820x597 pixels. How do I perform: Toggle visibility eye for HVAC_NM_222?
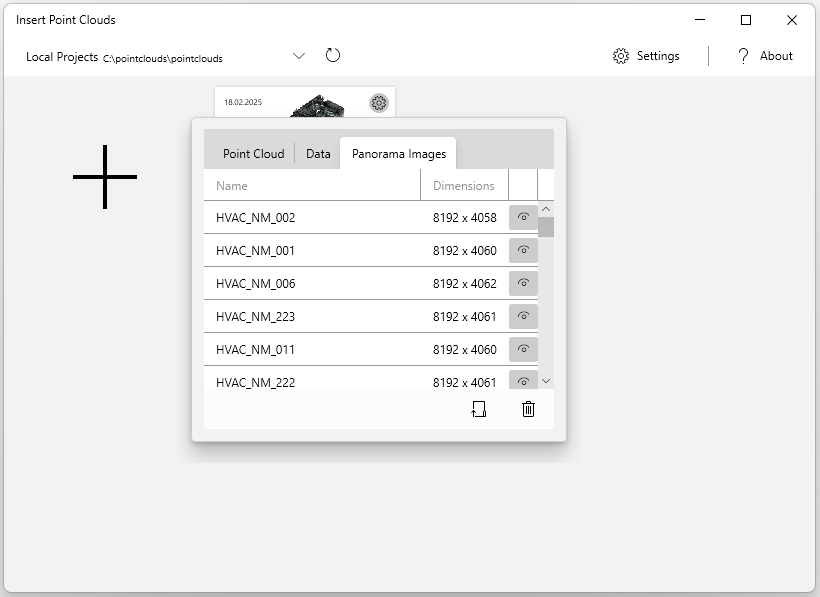[523, 380]
